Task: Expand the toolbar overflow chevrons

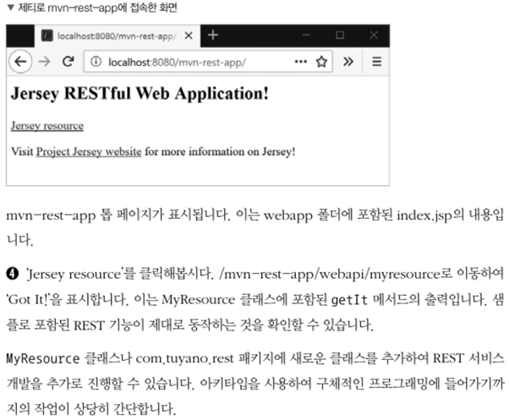Action: pos(348,62)
